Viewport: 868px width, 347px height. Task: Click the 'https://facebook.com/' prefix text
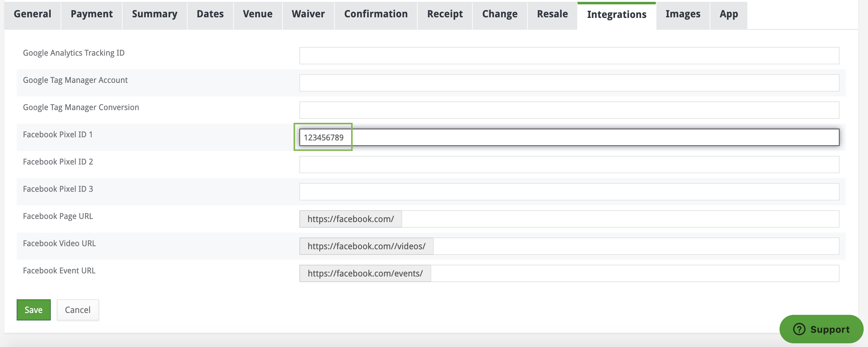point(351,219)
